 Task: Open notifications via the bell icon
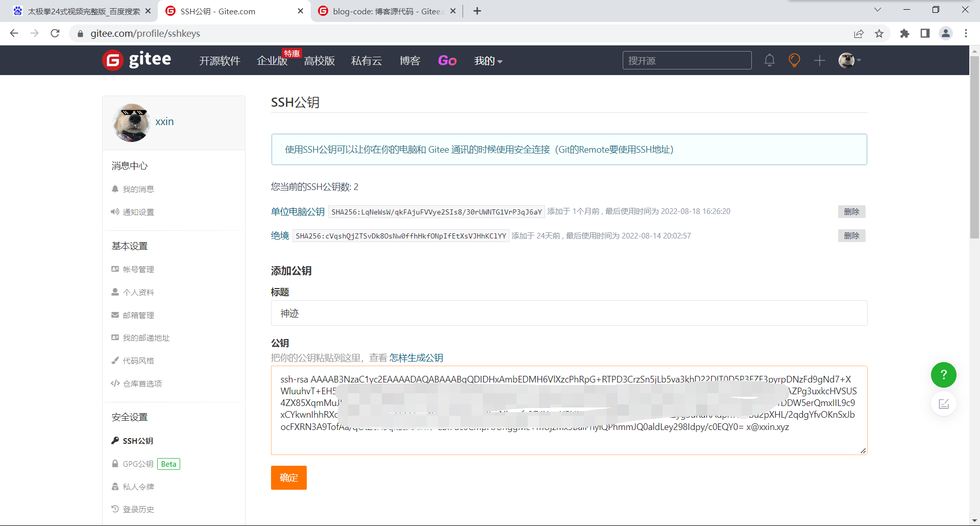pos(770,60)
